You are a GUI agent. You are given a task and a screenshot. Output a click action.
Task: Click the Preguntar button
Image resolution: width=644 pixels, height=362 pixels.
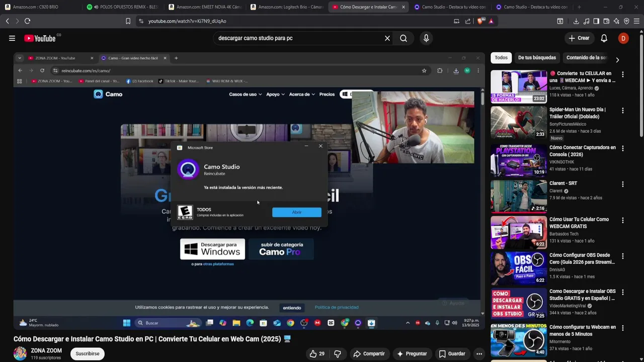[x=412, y=354]
